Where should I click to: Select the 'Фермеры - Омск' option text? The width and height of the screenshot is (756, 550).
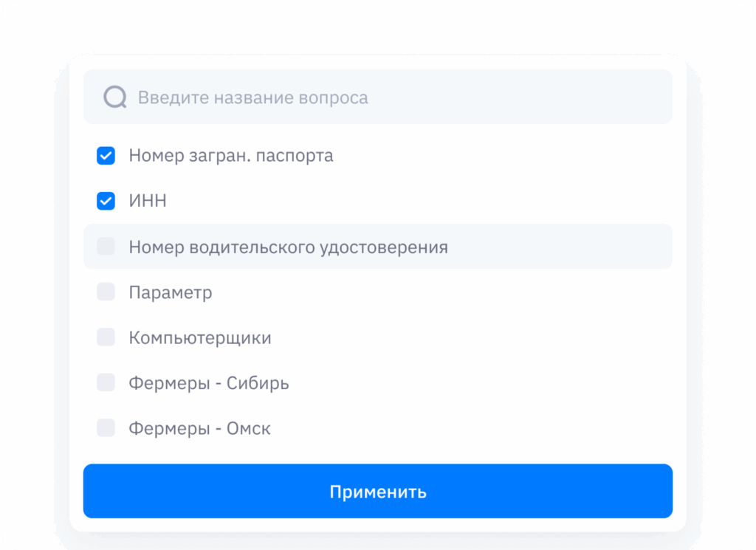click(199, 428)
